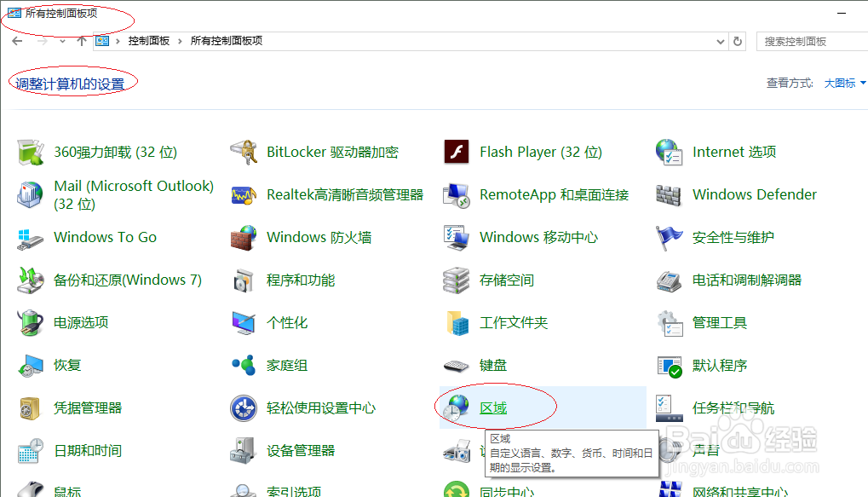868x497 pixels.
Task: Click the 搜索控制面板 search field
Action: (x=812, y=42)
